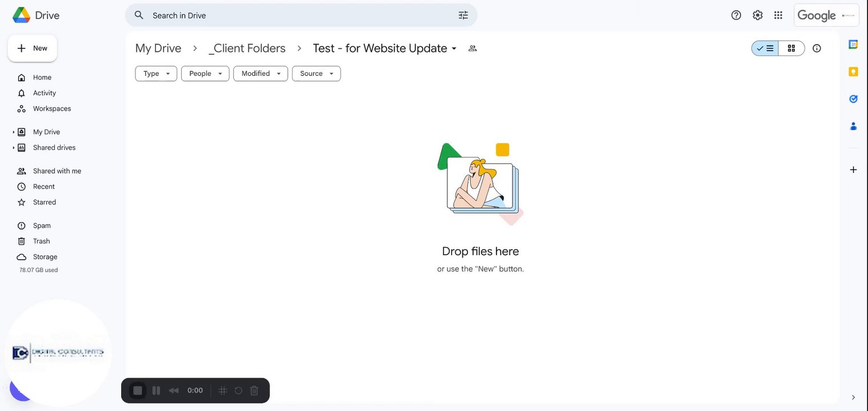The image size is (868, 411).
Task: Click the search magnifier icon
Action: pyautogui.click(x=139, y=15)
